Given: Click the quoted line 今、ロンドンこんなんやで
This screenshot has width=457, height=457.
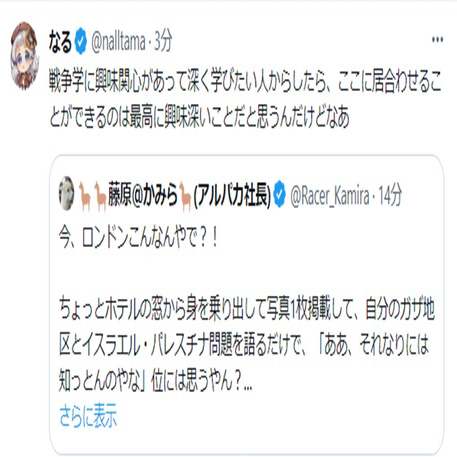Looking at the screenshot, I should [138, 239].
